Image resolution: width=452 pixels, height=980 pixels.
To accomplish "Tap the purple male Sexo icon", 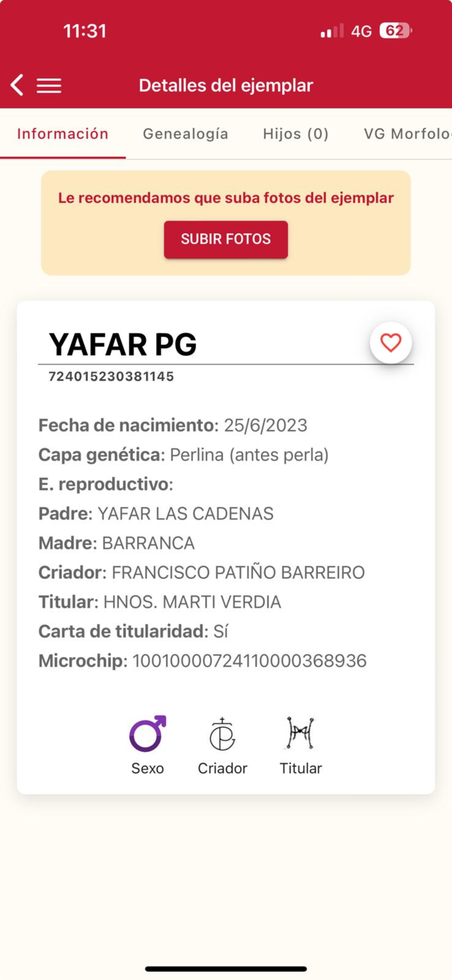I will tap(148, 734).
